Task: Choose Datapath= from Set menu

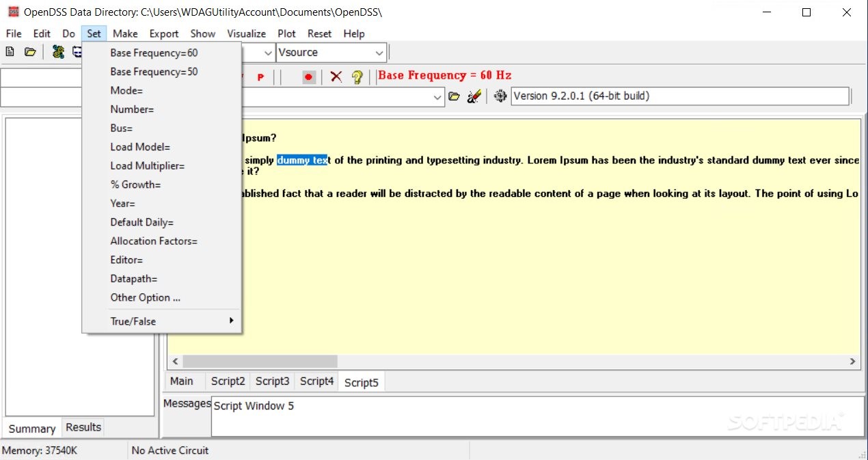Action: (161, 279)
